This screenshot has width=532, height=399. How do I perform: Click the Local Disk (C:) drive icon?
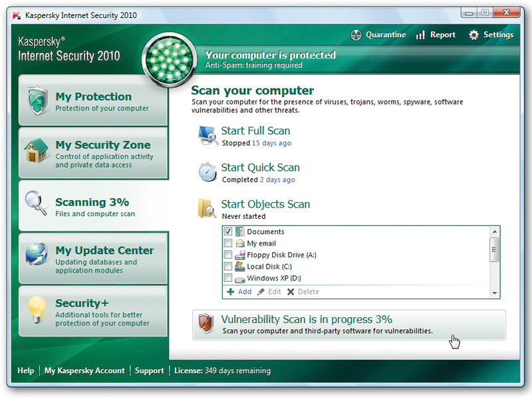240,267
